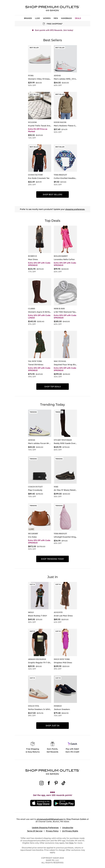This screenshot has width=105, height=868.
Task: Open the HANDBAGS menu item
Action: (x=66, y=18)
